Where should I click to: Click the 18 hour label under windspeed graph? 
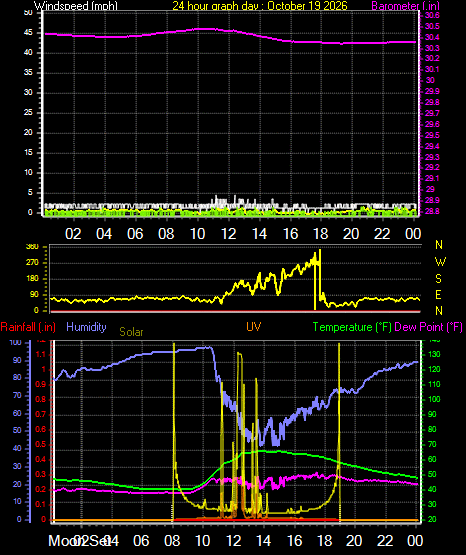pyautogui.click(x=321, y=234)
